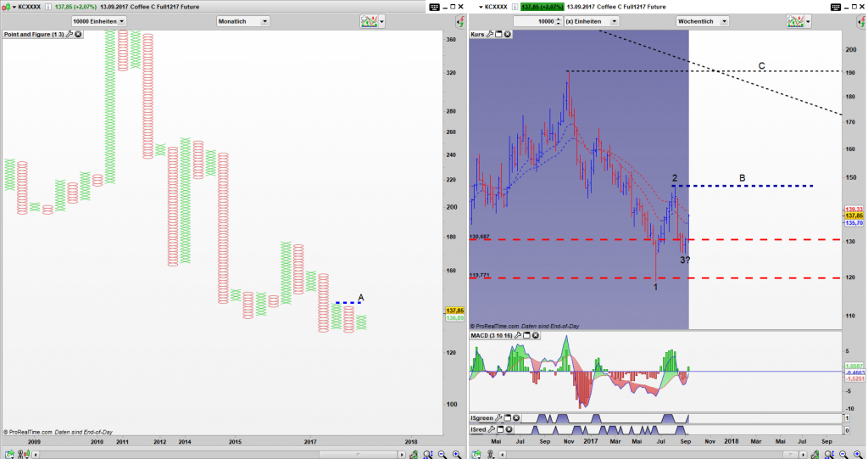Show instrument info icon in right chart title

tap(515, 7)
